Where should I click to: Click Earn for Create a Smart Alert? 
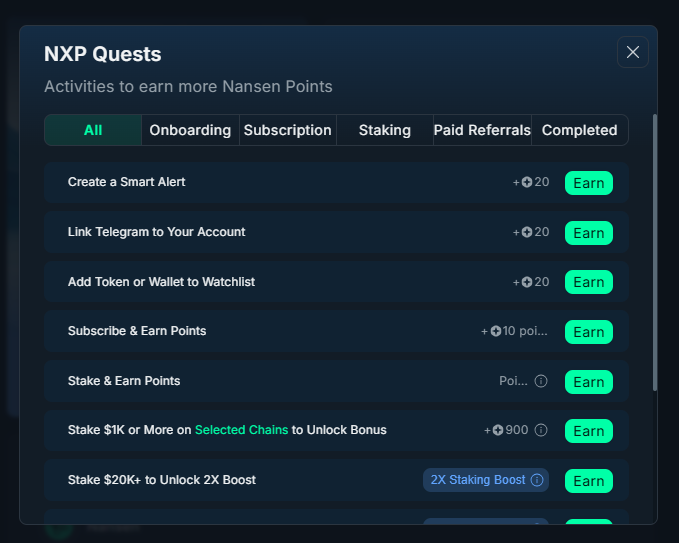click(588, 183)
